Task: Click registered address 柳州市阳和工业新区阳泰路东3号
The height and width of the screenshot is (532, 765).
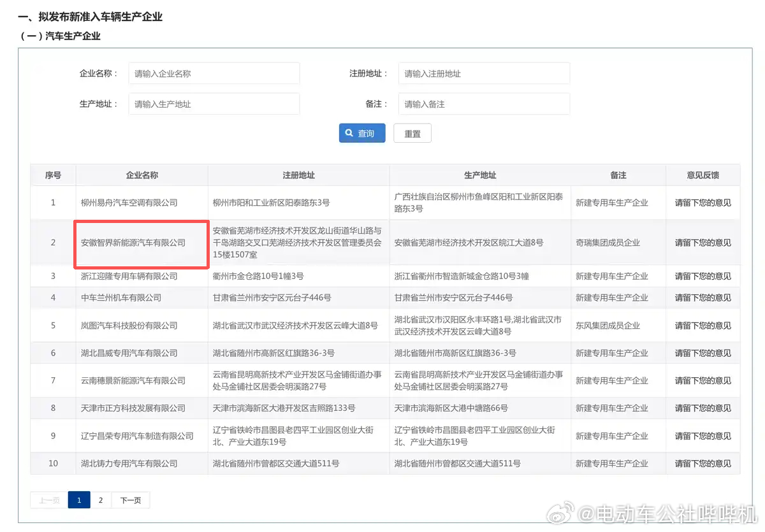Action: pyautogui.click(x=272, y=203)
